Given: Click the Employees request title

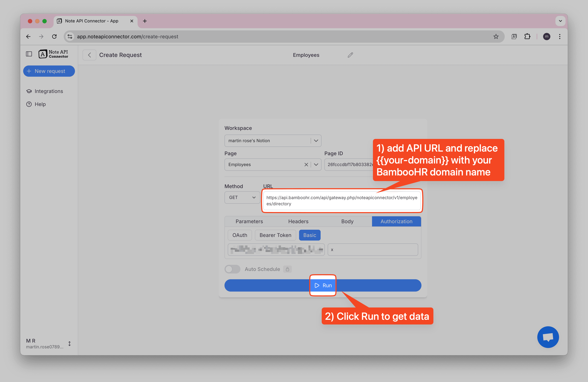Looking at the screenshot, I should tap(306, 55).
